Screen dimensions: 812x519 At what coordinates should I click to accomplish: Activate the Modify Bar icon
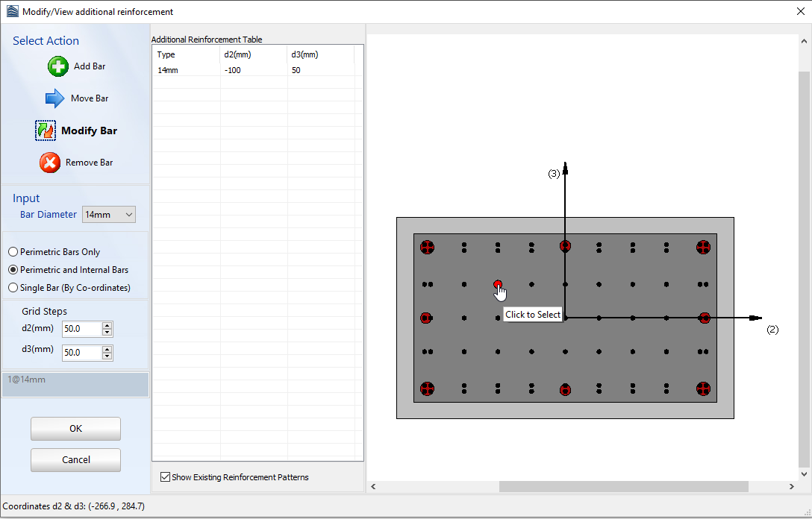tap(46, 130)
